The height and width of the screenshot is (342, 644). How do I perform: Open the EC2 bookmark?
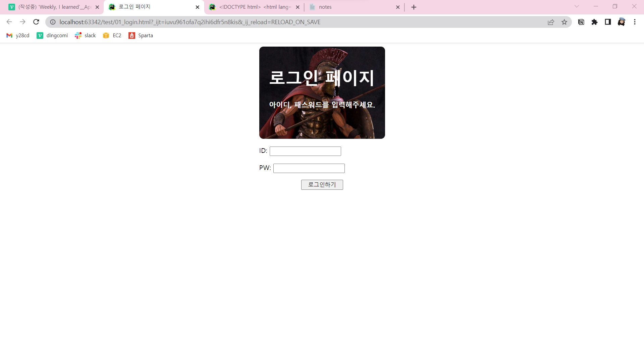click(112, 36)
